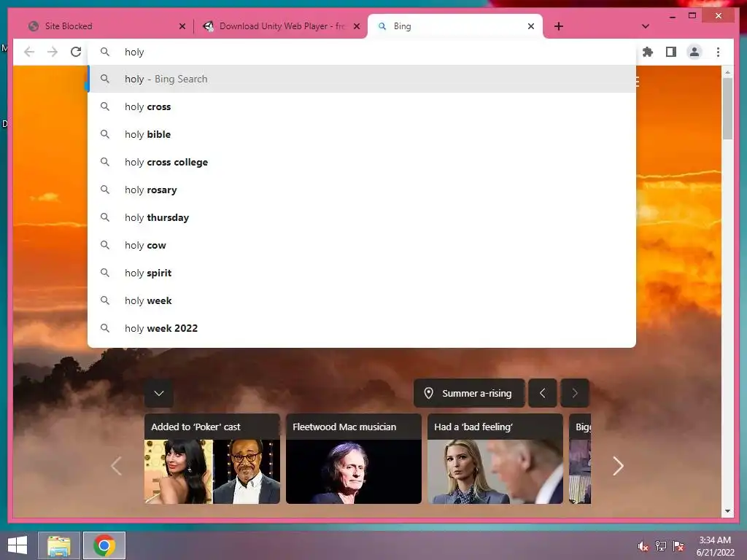Choose the 'holy spirit' suggestion

pos(362,273)
